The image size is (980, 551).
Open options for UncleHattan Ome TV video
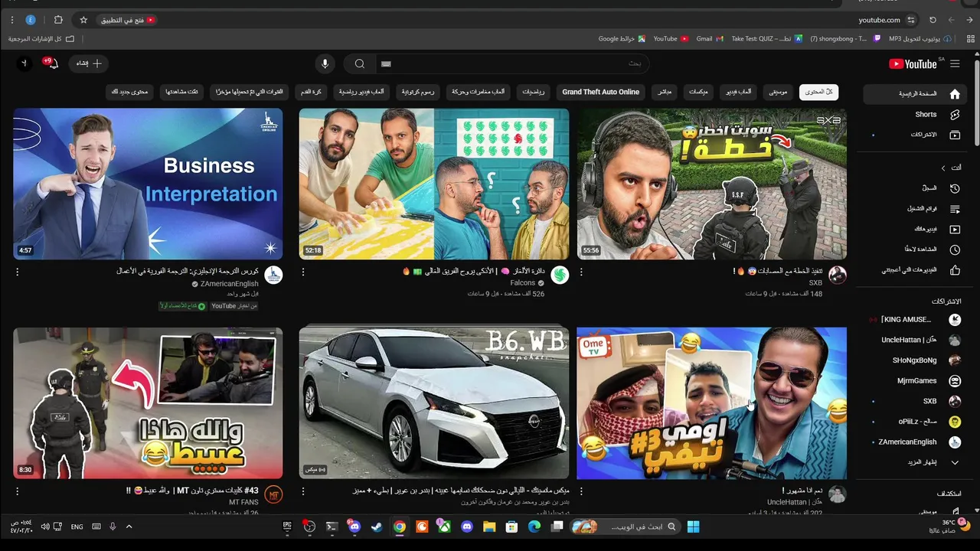pyautogui.click(x=581, y=491)
